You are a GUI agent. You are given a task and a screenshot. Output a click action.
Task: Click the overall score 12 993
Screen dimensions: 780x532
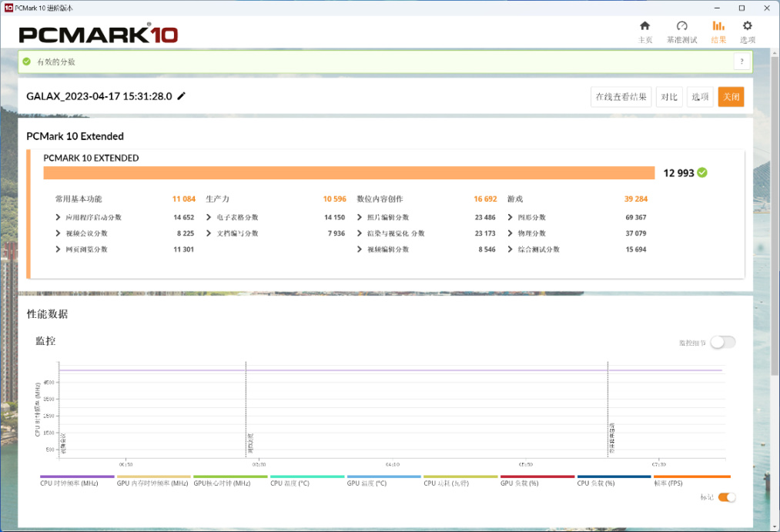click(678, 173)
